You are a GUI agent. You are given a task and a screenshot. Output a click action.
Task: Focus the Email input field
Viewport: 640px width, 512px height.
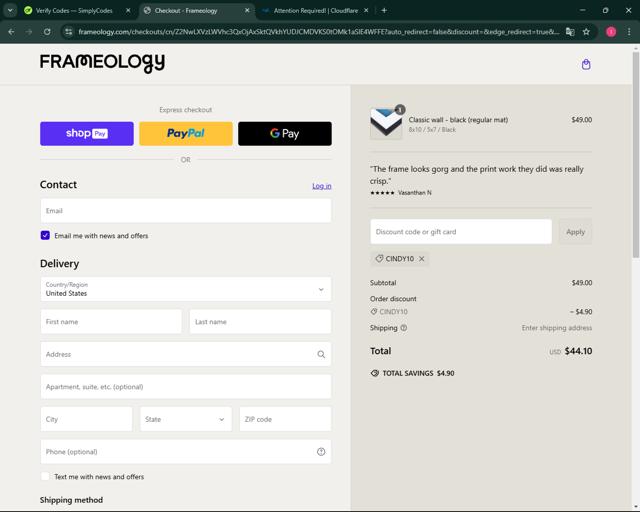(186, 211)
